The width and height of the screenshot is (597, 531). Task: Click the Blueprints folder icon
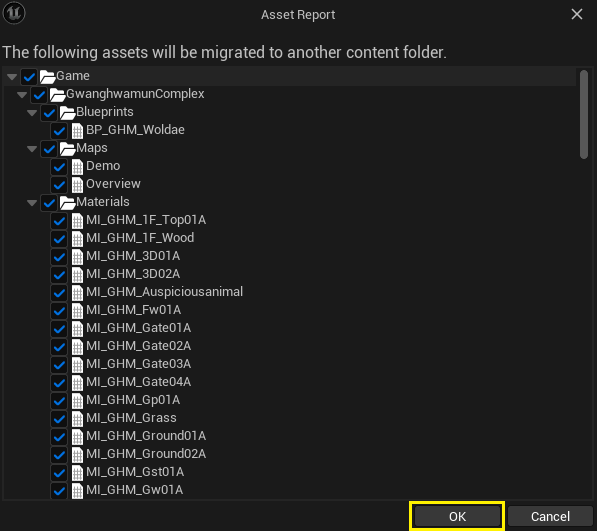(67, 113)
